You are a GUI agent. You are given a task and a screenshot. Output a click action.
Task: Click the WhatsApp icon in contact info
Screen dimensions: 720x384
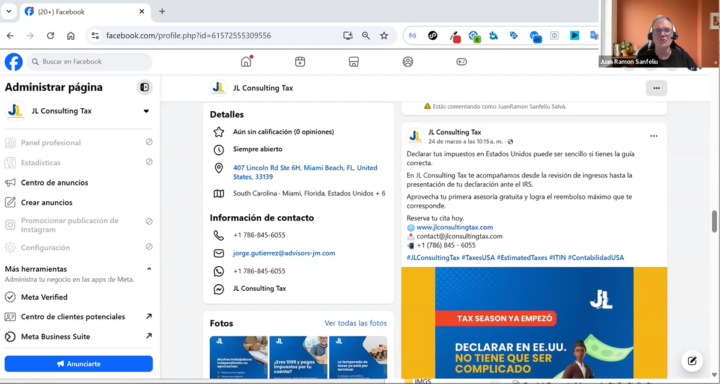219,271
